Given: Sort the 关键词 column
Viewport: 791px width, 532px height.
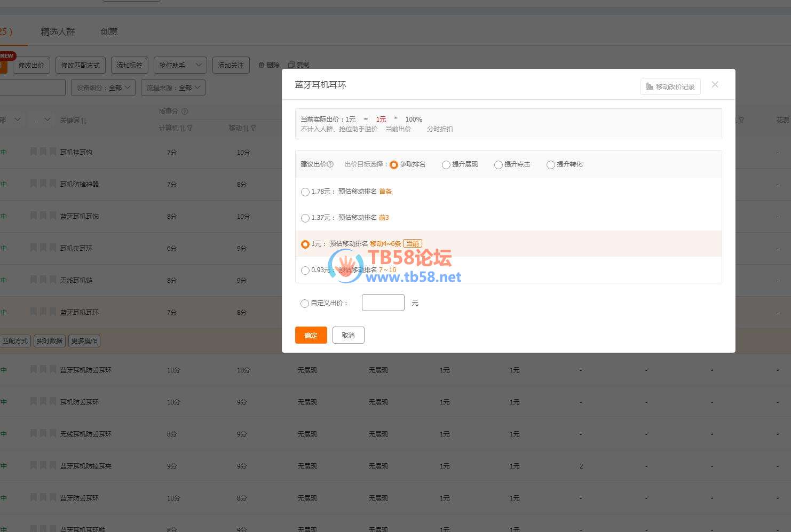Looking at the screenshot, I should tap(84, 121).
